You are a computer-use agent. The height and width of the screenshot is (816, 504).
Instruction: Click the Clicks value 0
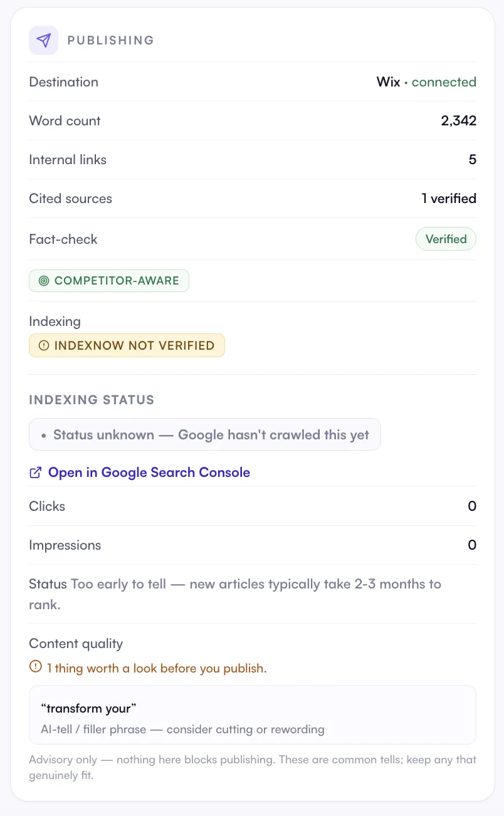coord(472,506)
